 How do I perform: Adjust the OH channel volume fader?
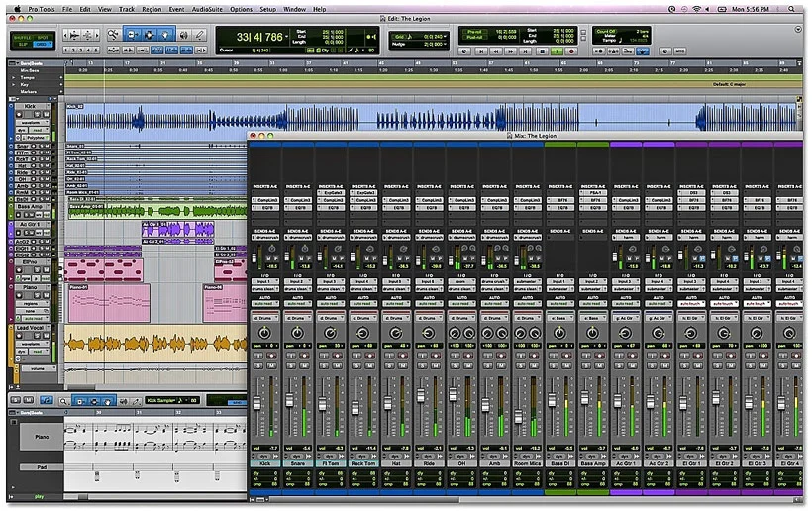454,395
